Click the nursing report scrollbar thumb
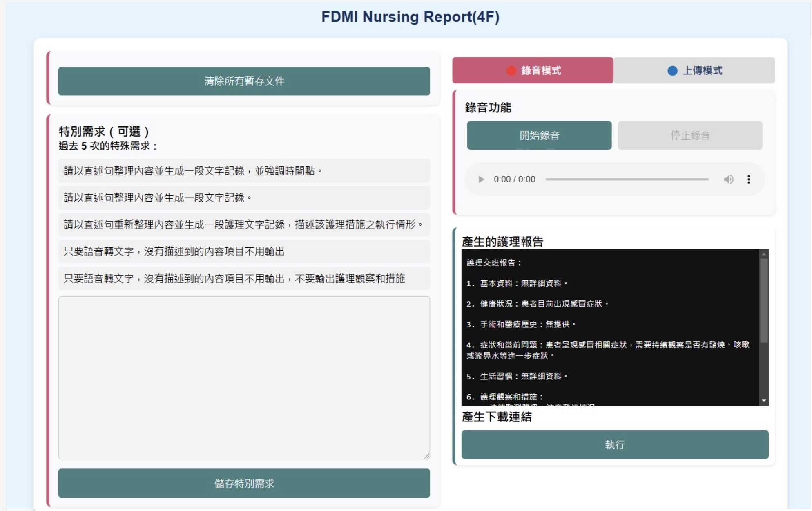The height and width of the screenshot is (511, 812). [x=763, y=300]
